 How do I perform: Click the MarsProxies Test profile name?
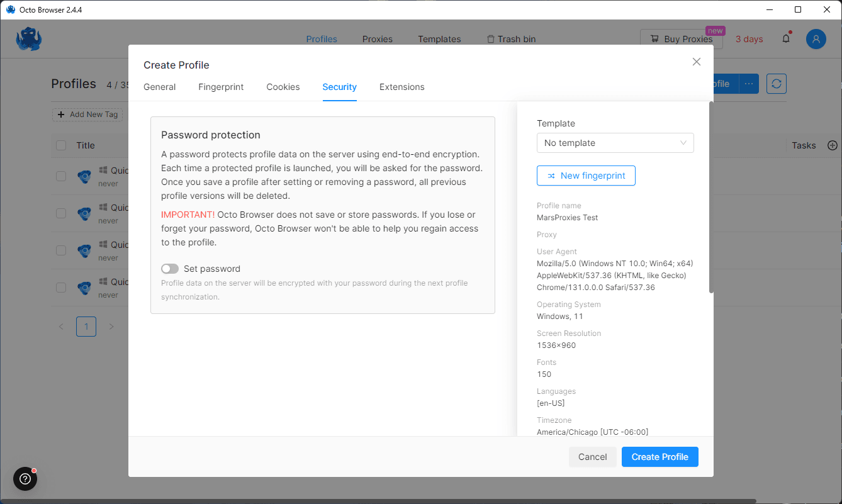pyautogui.click(x=568, y=218)
